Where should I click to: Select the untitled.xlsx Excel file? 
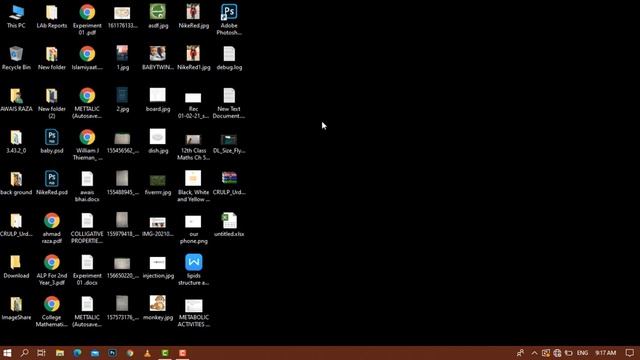point(229,224)
